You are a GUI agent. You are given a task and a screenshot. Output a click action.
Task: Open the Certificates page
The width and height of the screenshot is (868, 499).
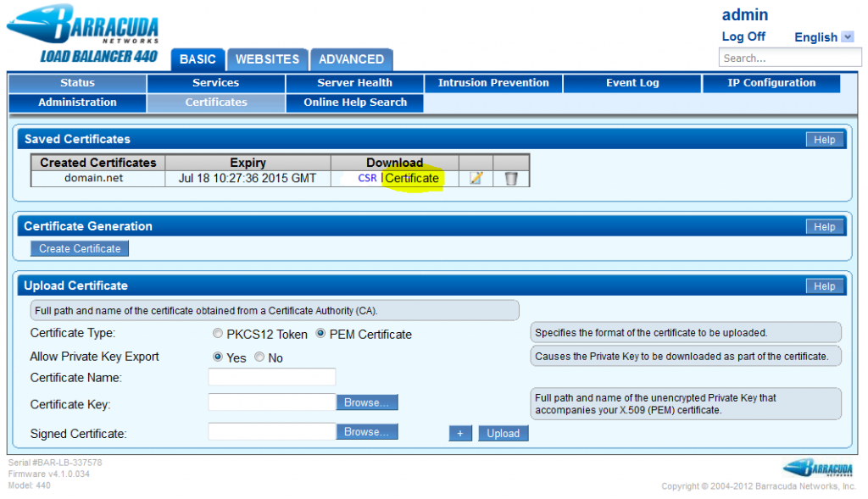coord(216,103)
